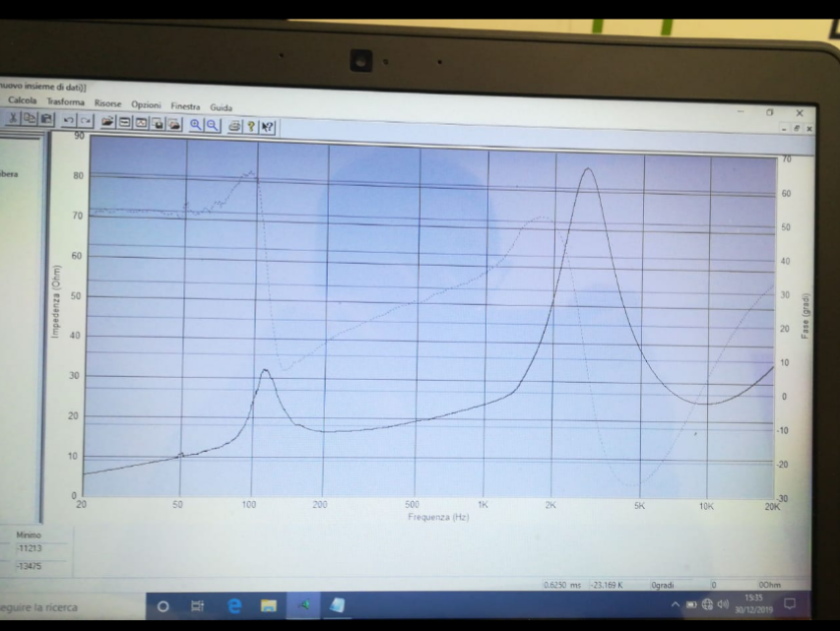
Task: Click the impedance peak near 3 kHz
Action: (x=588, y=169)
